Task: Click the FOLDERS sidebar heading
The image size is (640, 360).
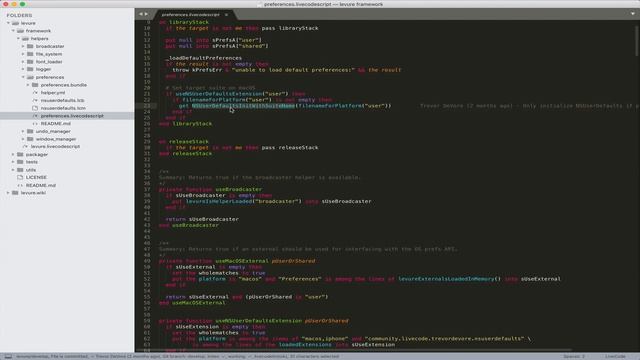Action: coord(19,15)
